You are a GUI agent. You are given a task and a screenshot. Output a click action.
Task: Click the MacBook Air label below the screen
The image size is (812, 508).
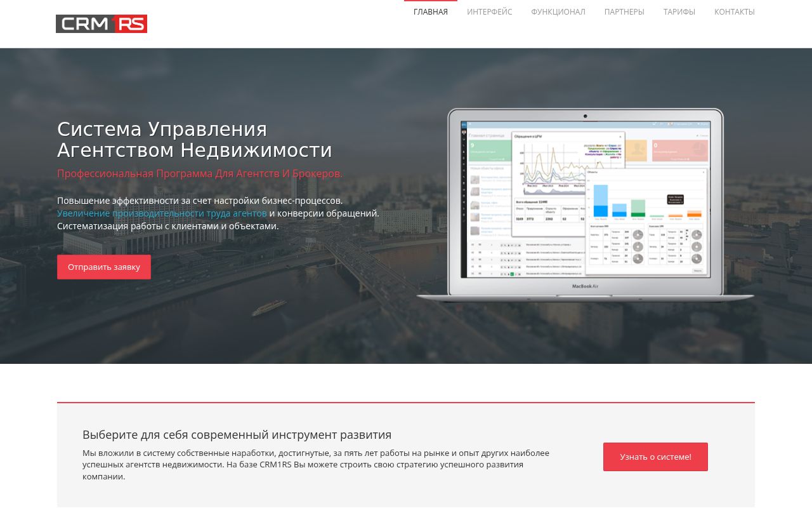click(x=585, y=286)
